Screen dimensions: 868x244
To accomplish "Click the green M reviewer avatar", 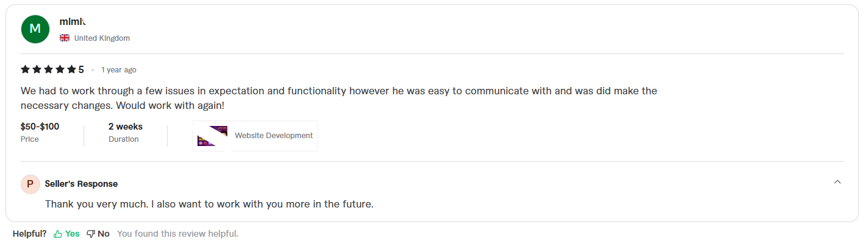I will coord(35,29).
